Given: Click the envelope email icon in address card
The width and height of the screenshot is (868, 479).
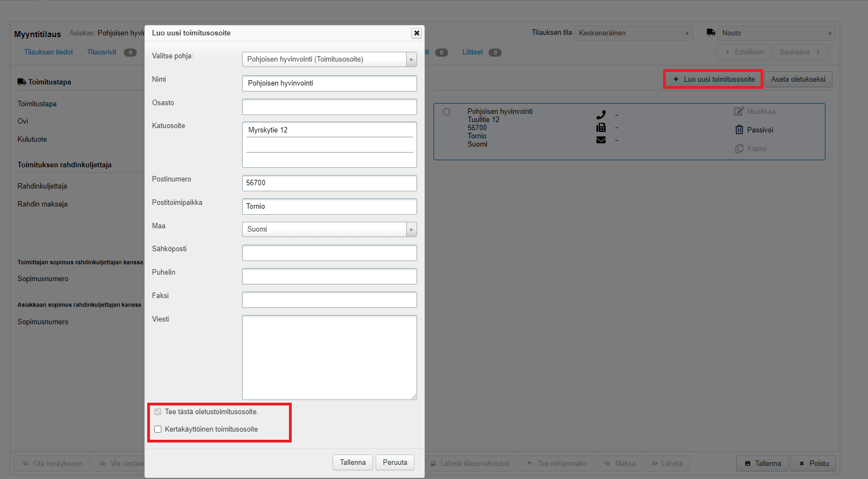Looking at the screenshot, I should coord(601,140).
